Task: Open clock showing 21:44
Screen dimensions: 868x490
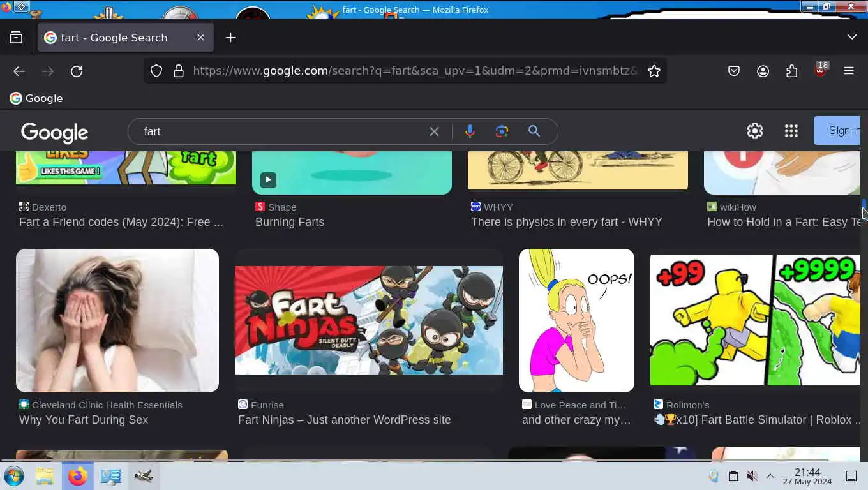Action: 807,476
